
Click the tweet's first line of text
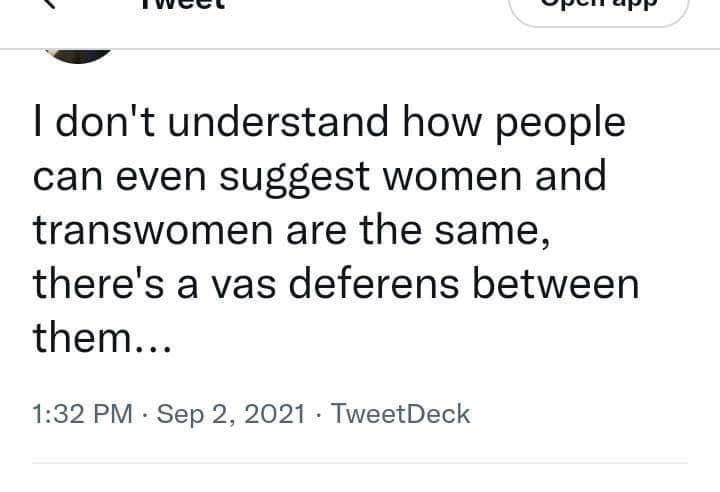coord(328,124)
